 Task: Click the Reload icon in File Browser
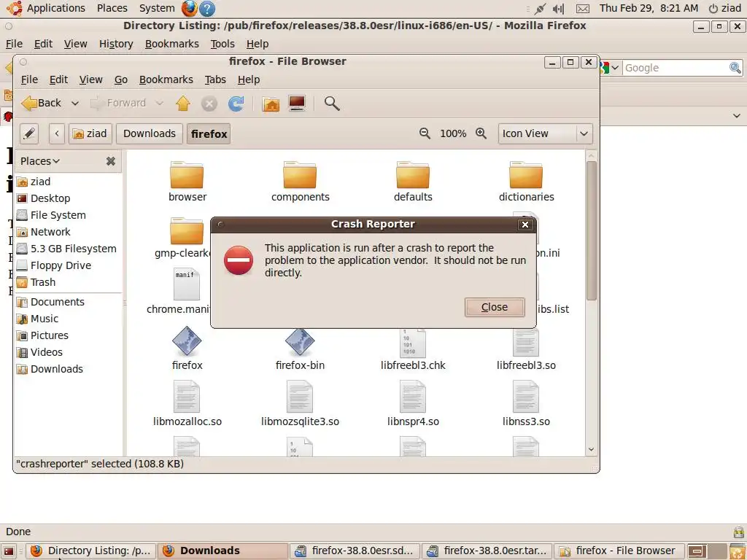[236, 103]
